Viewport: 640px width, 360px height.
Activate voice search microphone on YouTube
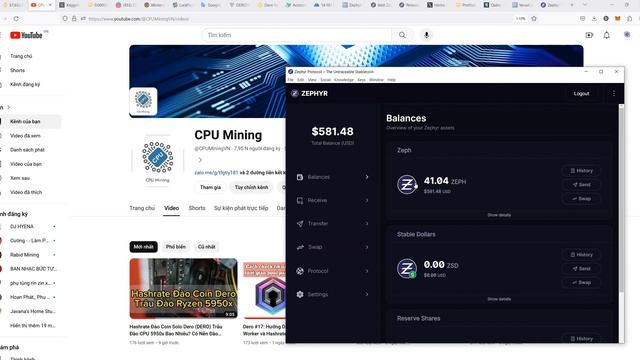(427, 35)
